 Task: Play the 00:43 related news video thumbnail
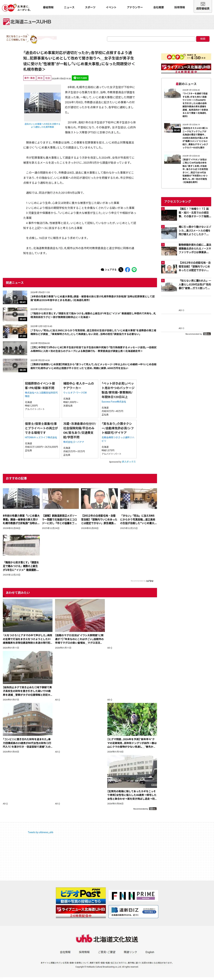[x=15, y=314]
